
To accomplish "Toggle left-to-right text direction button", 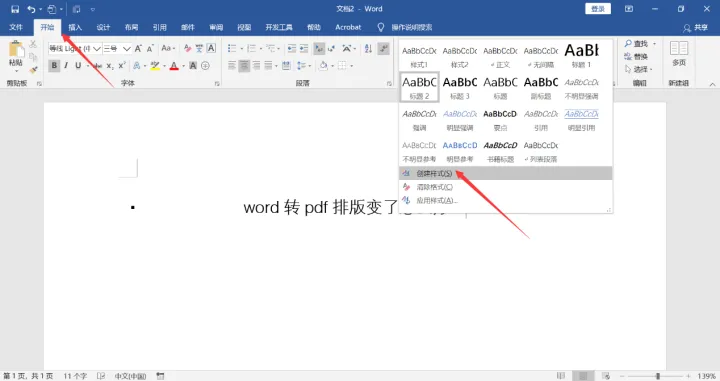I will 319,48.
